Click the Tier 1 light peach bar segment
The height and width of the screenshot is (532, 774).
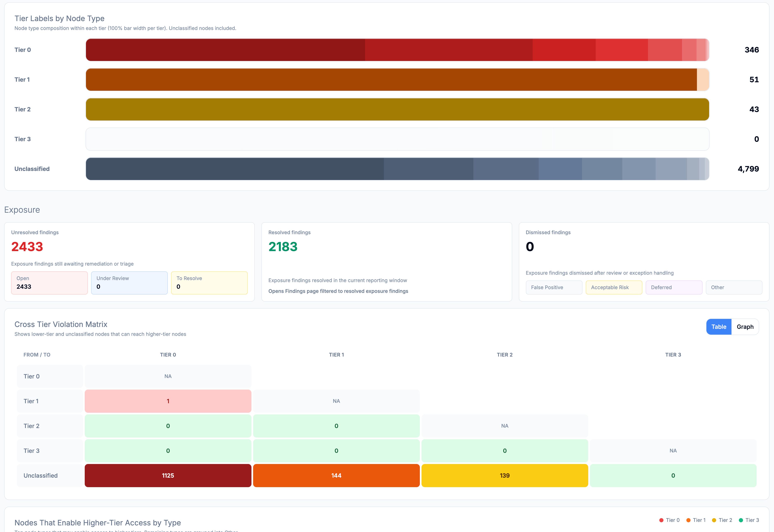tap(703, 80)
